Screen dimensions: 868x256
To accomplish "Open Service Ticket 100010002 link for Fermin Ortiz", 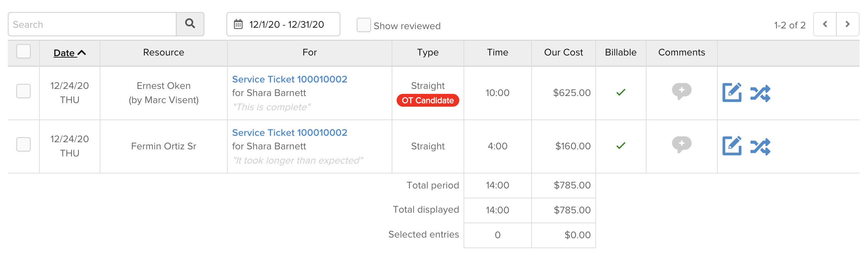I will (x=289, y=133).
